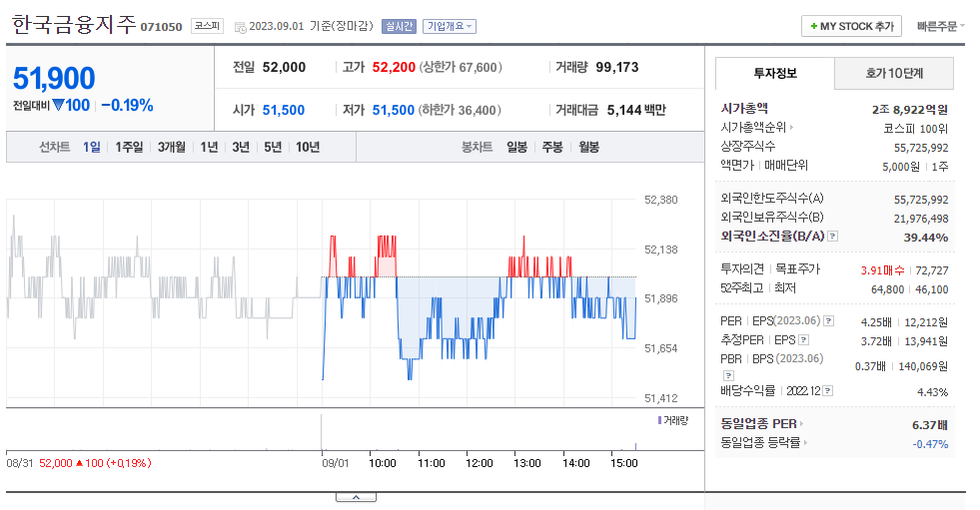The width and height of the screenshot is (980, 510).
Task: Select the 1년 line chart period
Action: [x=210, y=147]
